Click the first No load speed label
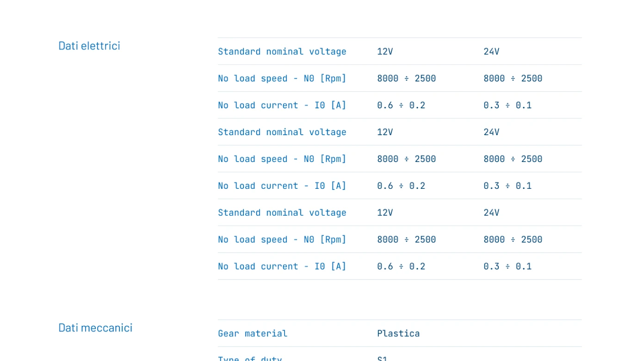The width and height of the screenshot is (644, 361). pos(282,78)
